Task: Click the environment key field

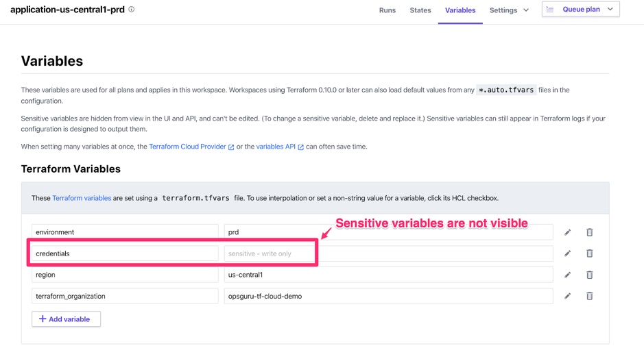Action: (x=125, y=232)
